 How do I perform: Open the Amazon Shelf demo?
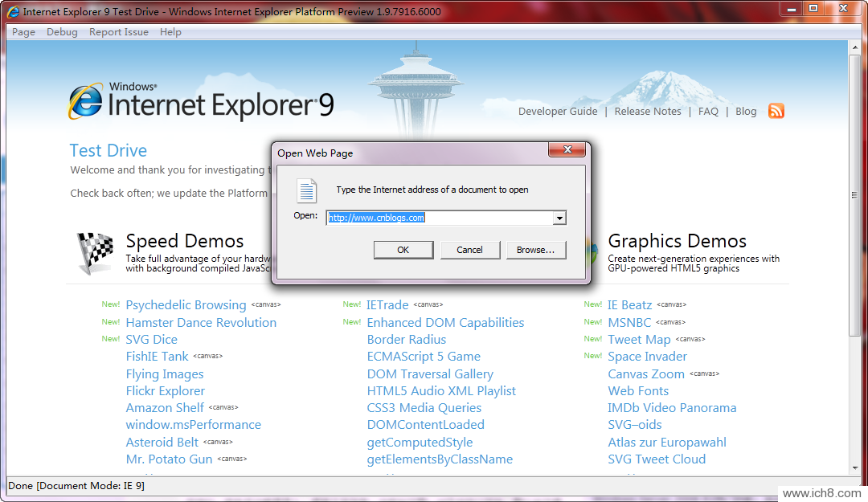(165, 408)
